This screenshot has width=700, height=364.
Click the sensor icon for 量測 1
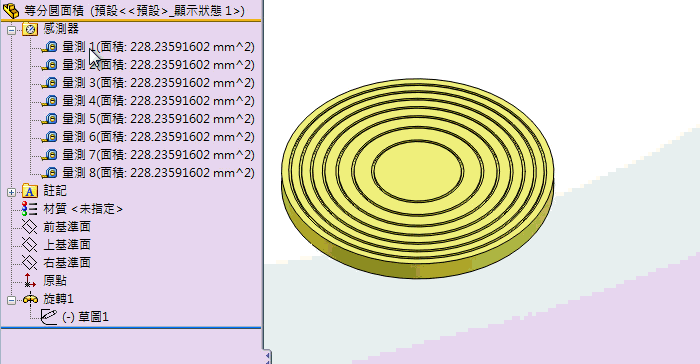click(50, 47)
